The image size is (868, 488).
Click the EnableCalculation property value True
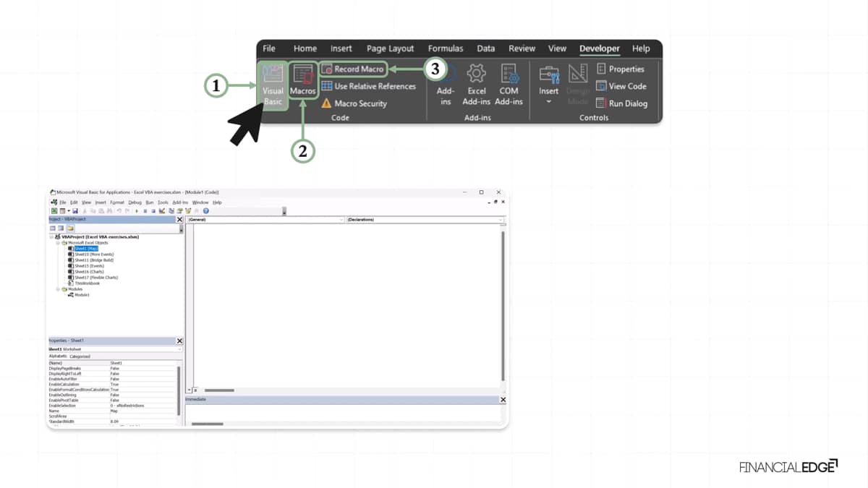(114, 384)
